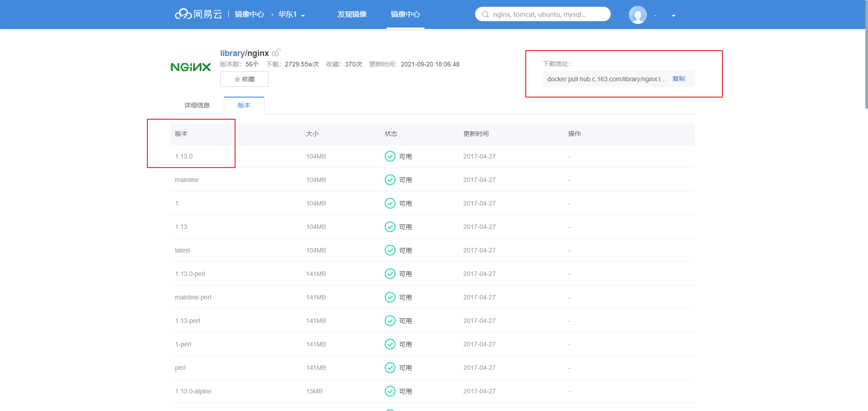Select version 1.13.0-alpine
This screenshot has height=411, width=868.
[193, 391]
